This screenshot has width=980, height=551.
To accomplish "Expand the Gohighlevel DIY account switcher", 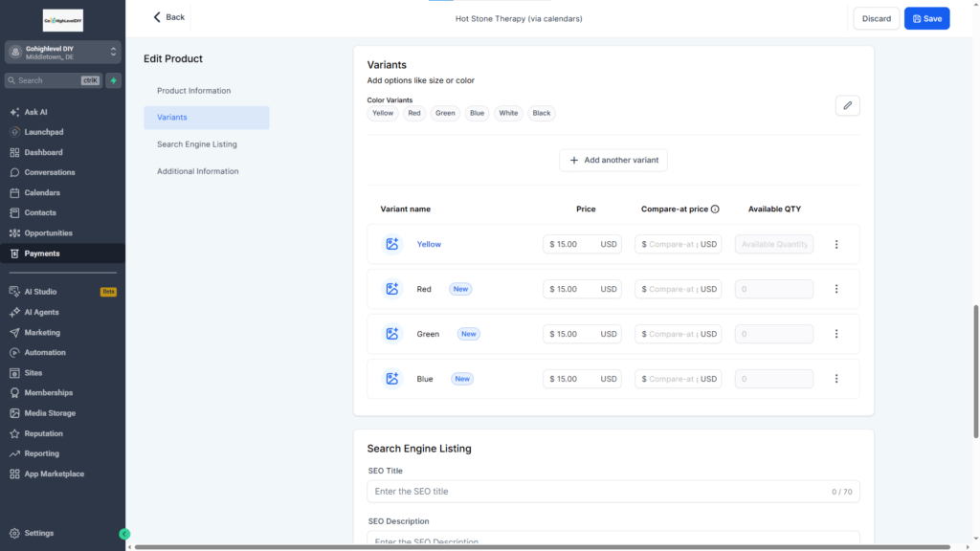I will click(x=62, y=53).
